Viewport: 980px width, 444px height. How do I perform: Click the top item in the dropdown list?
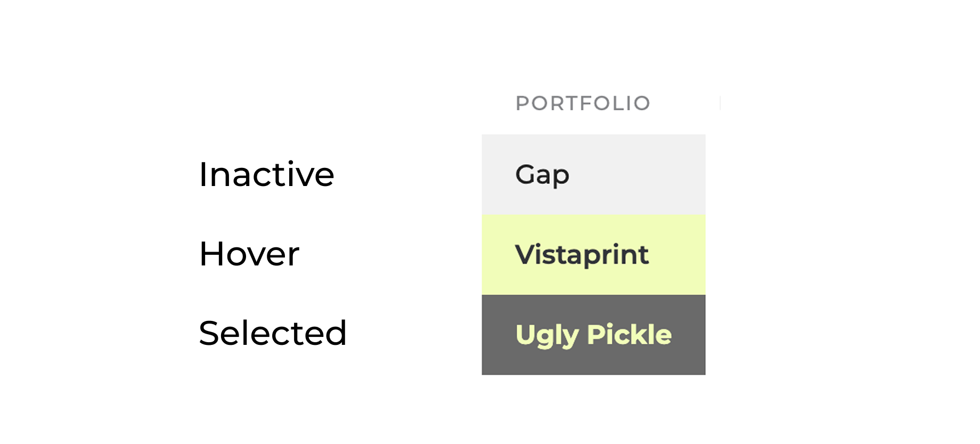click(x=593, y=174)
